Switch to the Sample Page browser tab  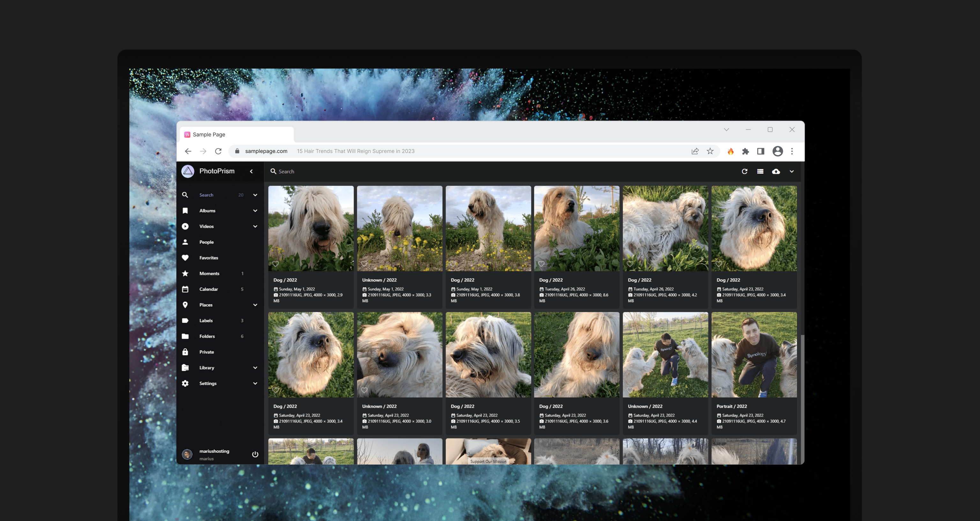tap(209, 134)
